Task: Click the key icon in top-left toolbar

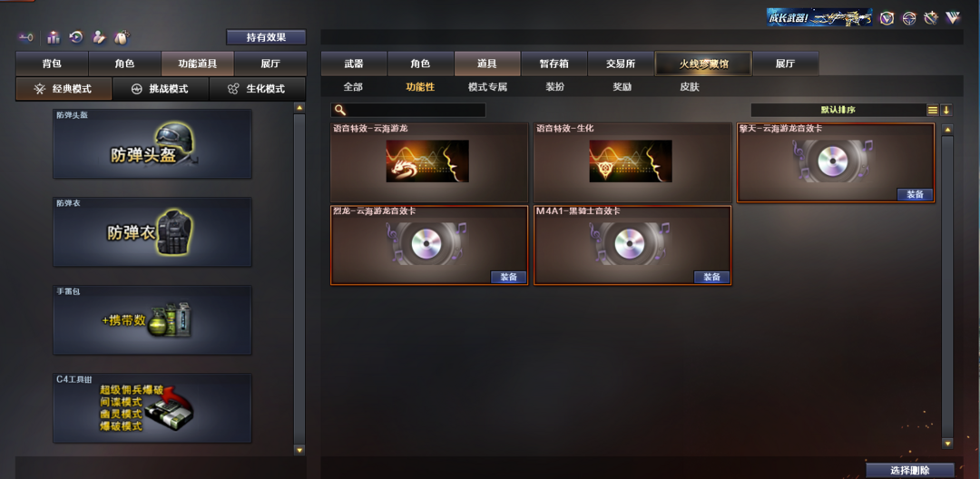Action: click(x=25, y=37)
